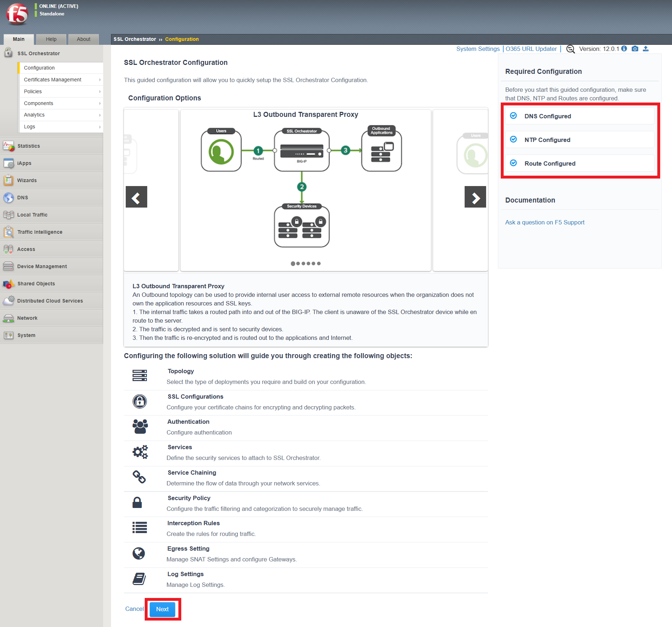Click the version info icon

click(624, 49)
